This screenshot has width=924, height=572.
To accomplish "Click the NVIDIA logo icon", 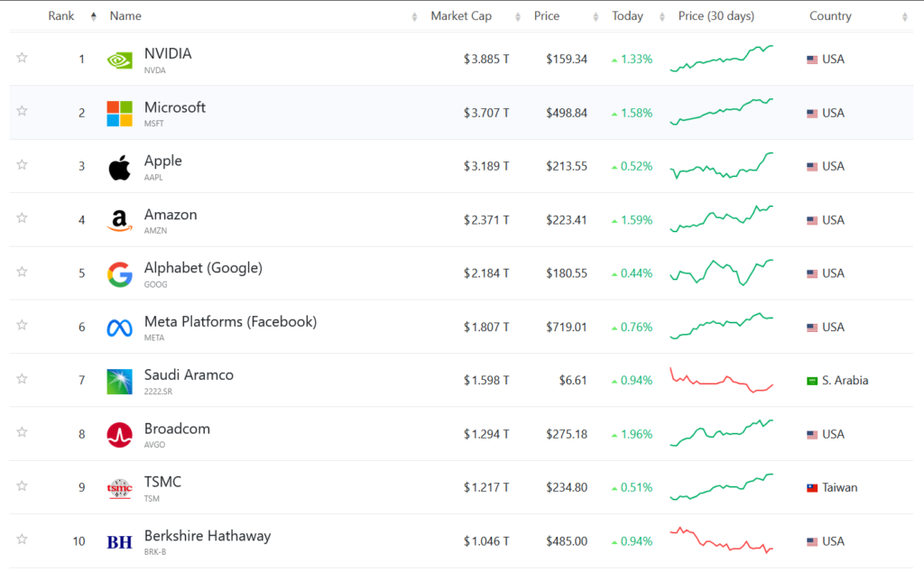I will click(119, 60).
